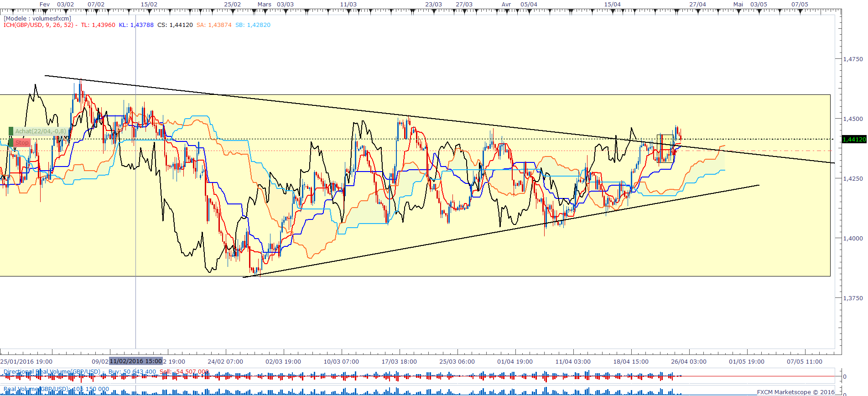Click the green marker beside Achat label
868x396 pixels.
tap(11, 131)
